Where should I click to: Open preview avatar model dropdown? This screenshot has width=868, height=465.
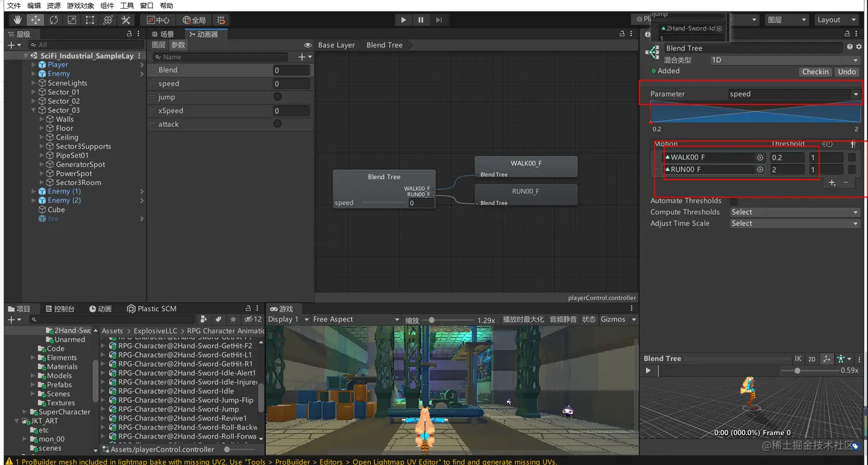(844, 359)
